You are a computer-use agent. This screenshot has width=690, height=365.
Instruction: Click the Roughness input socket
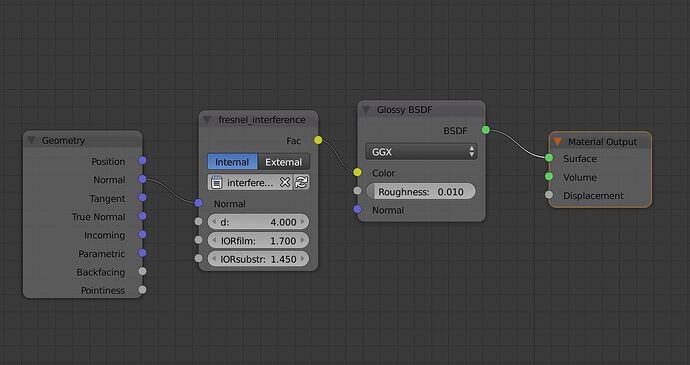(x=357, y=191)
